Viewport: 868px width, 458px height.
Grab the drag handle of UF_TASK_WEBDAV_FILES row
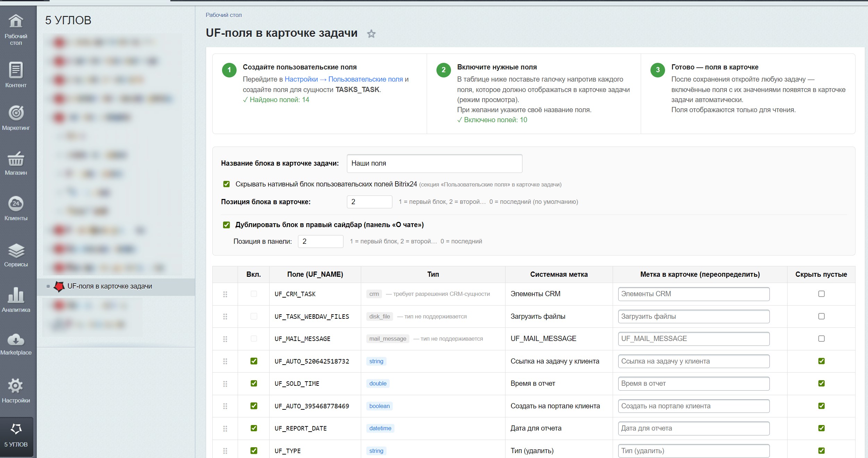(225, 316)
